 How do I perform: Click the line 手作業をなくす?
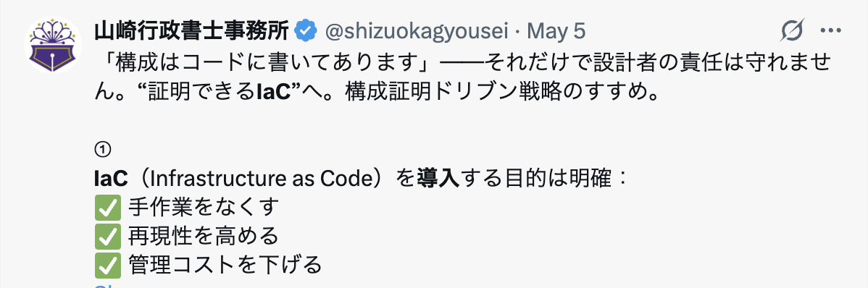coord(204,208)
